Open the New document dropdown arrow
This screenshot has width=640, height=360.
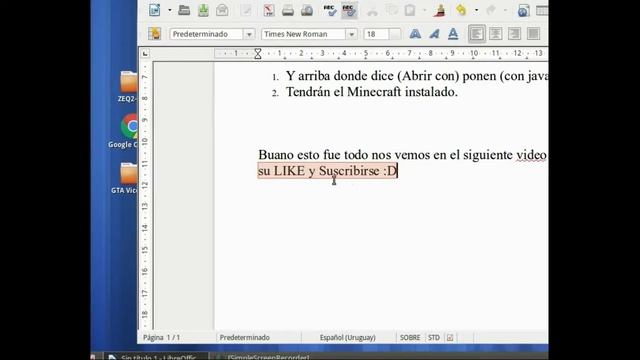(x=169, y=10)
